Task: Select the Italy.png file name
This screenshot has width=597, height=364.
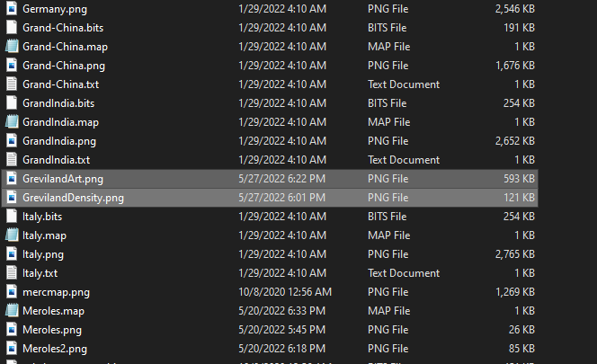Action: click(45, 253)
